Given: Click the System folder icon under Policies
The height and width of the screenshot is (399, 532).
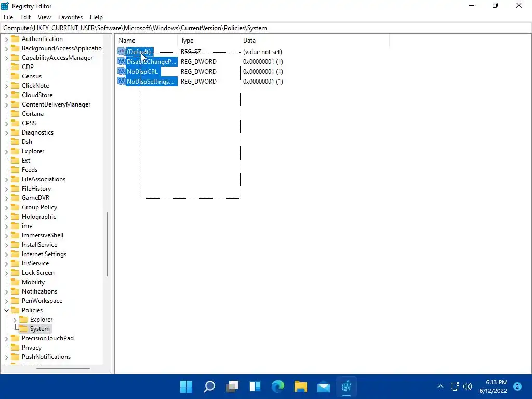Looking at the screenshot, I should click(23, 329).
